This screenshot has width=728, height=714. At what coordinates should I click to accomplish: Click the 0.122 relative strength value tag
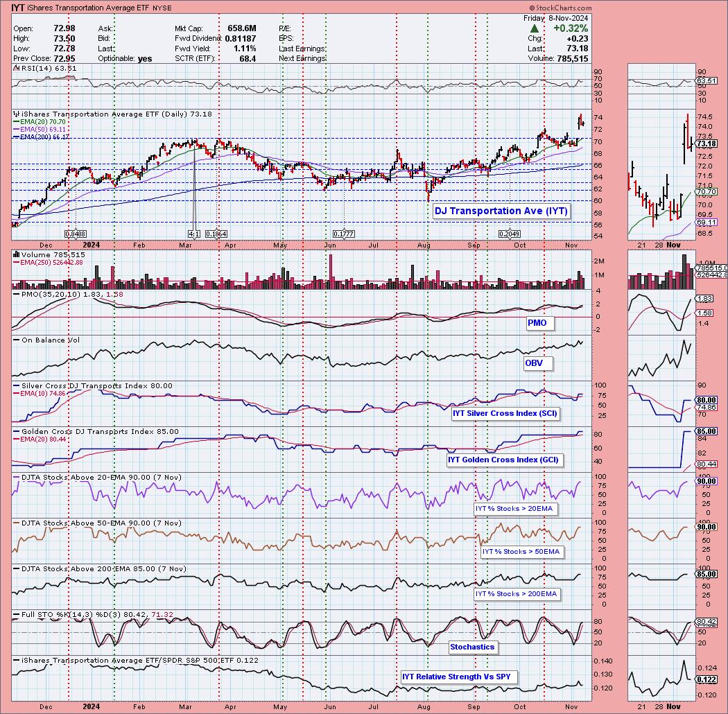pyautogui.click(x=706, y=679)
